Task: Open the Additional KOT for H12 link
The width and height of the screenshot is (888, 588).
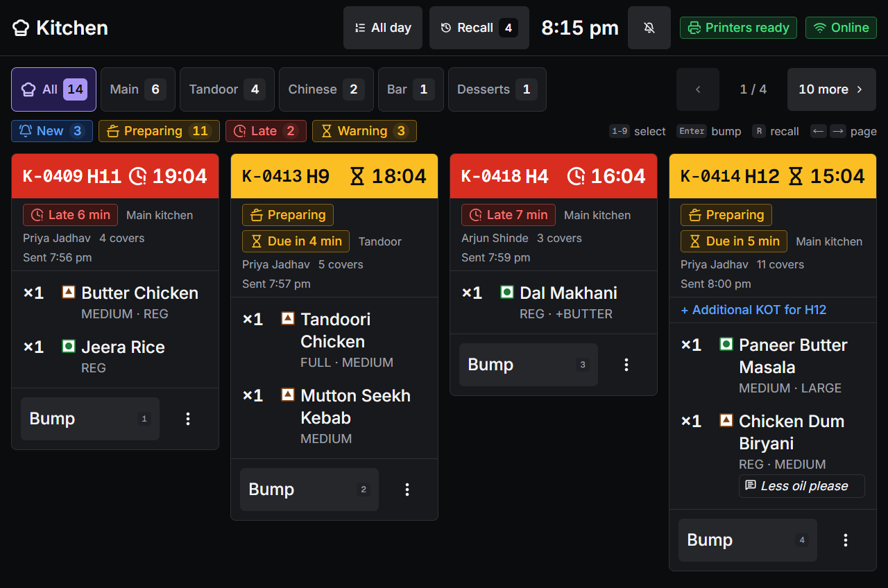Action: tap(753, 310)
